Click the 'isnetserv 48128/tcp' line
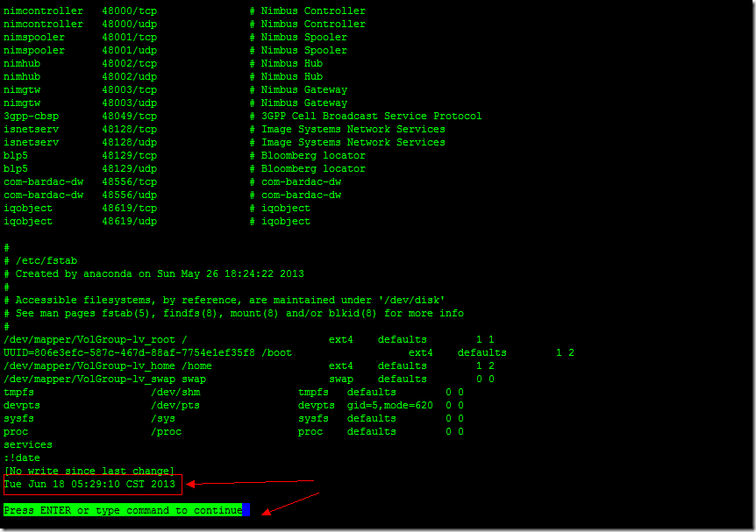The width and height of the screenshot is (756, 532). pos(225,129)
